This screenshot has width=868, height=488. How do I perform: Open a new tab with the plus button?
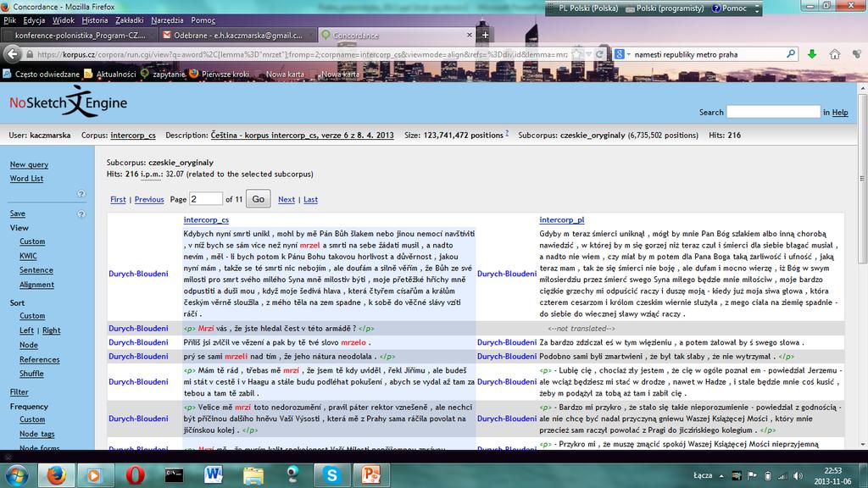(x=485, y=35)
